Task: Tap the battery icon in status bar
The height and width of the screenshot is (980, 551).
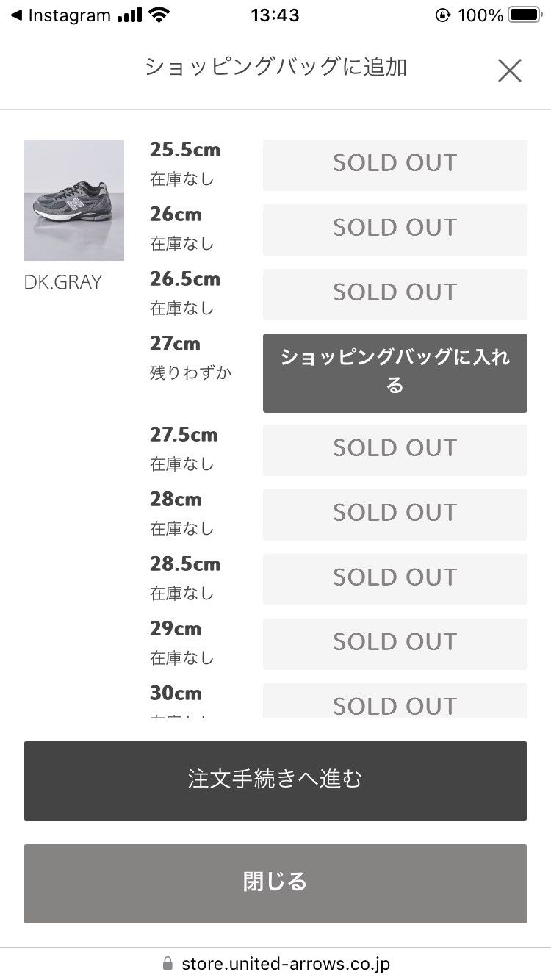Action: [x=525, y=15]
